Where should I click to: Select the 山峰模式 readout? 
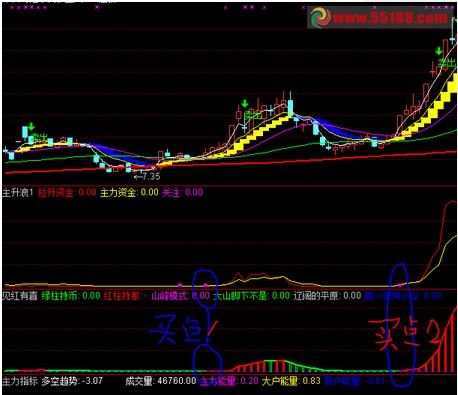click(180, 296)
